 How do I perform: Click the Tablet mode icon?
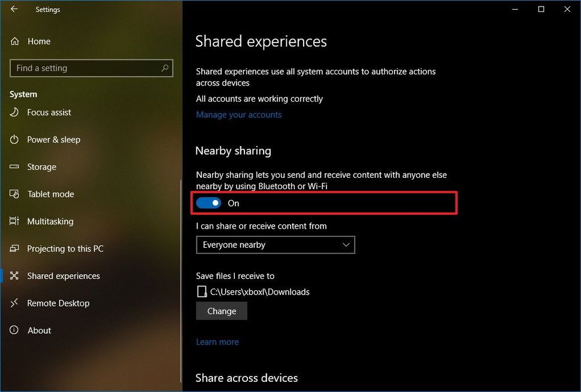14,194
